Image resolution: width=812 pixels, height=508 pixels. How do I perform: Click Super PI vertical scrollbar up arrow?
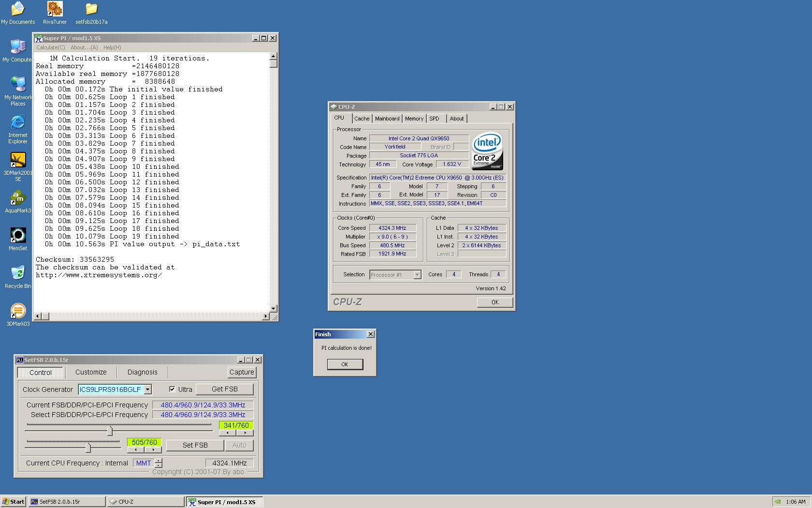coord(274,56)
